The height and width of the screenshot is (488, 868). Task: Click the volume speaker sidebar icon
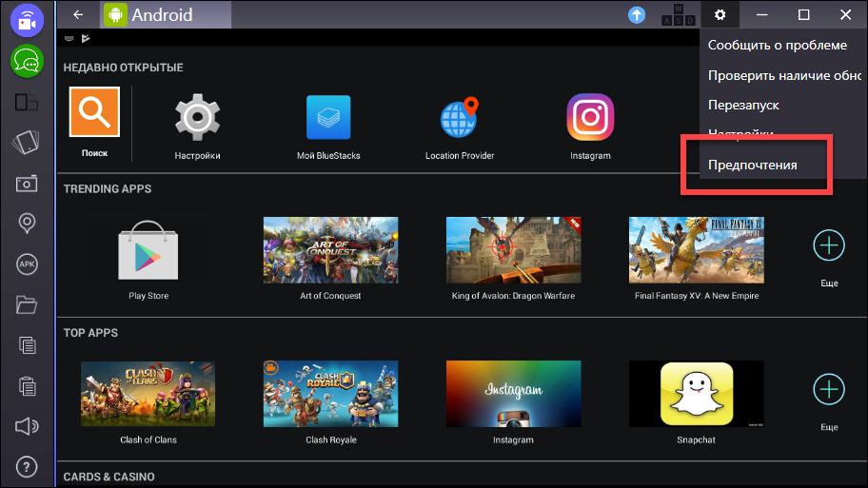click(26, 426)
